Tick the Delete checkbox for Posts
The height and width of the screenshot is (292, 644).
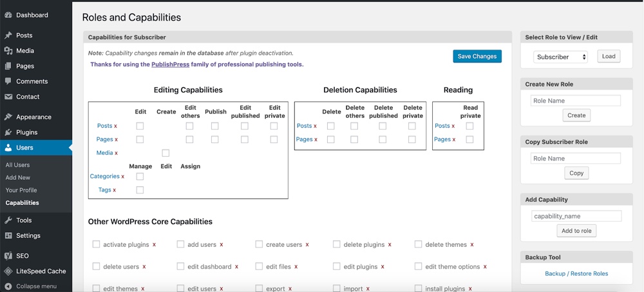[330, 126]
